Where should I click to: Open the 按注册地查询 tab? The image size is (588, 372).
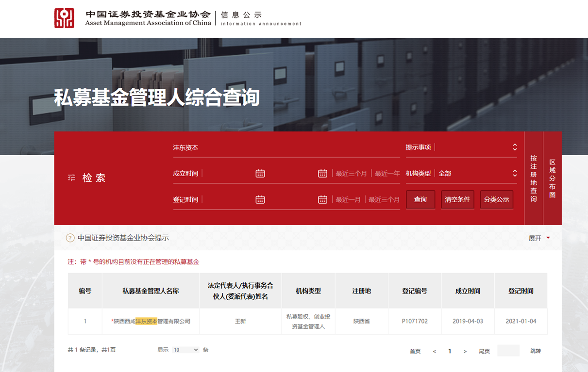534,178
